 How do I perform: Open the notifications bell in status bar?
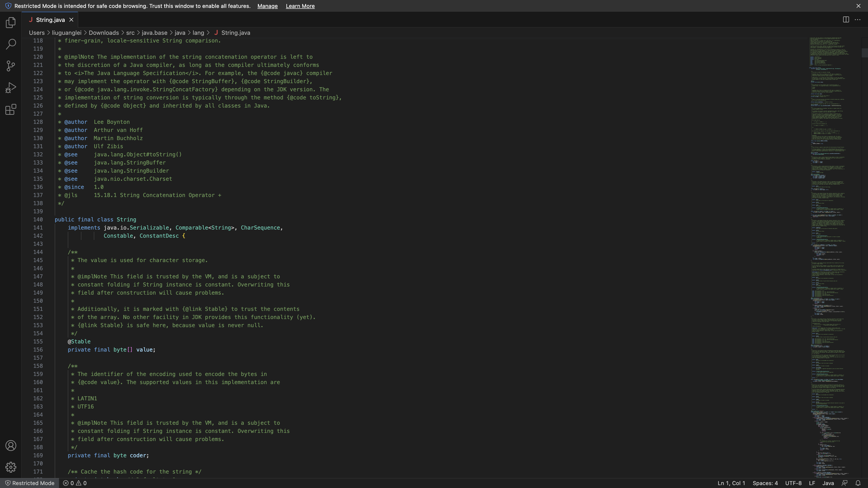coord(858,483)
